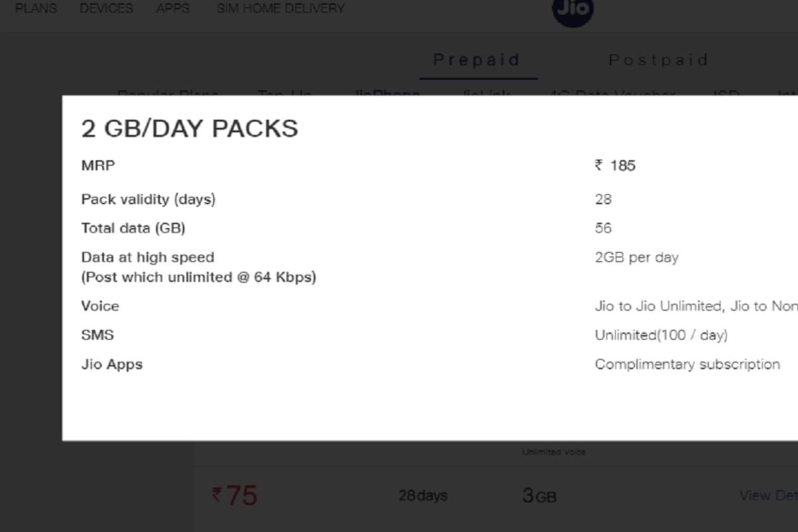Click the Jio logo at the top

coord(572,11)
